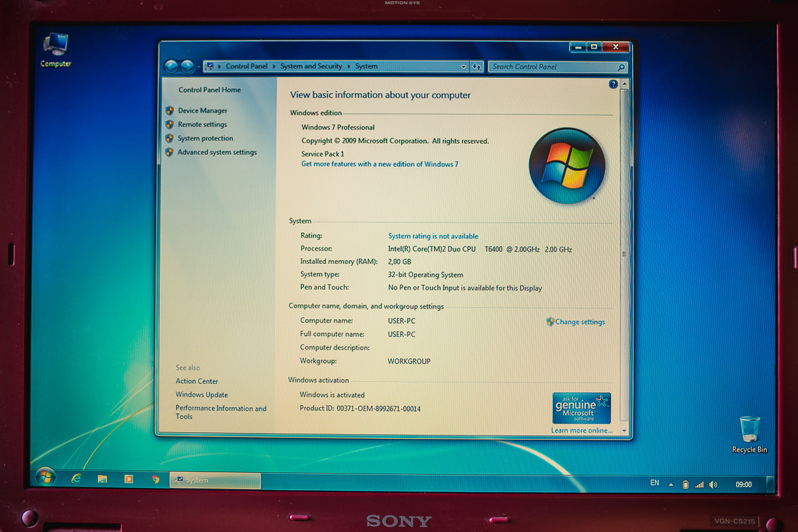
Task: Click 32-bit Operating System text
Action: (x=425, y=275)
